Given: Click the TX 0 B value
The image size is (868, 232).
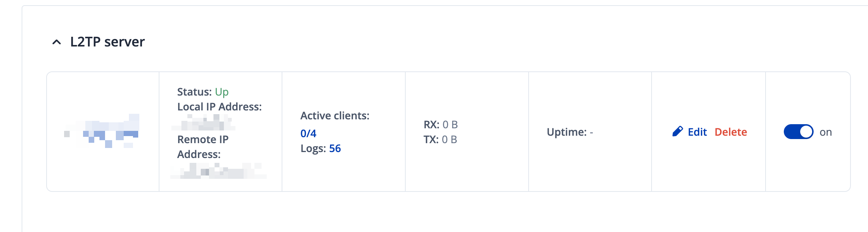Looking at the screenshot, I should 449,139.
